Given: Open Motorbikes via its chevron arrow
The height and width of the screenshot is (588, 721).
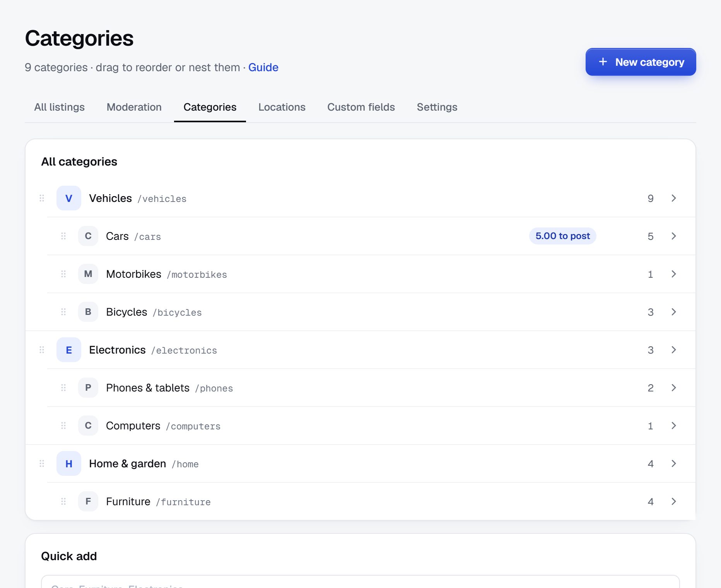Looking at the screenshot, I should click(x=674, y=274).
